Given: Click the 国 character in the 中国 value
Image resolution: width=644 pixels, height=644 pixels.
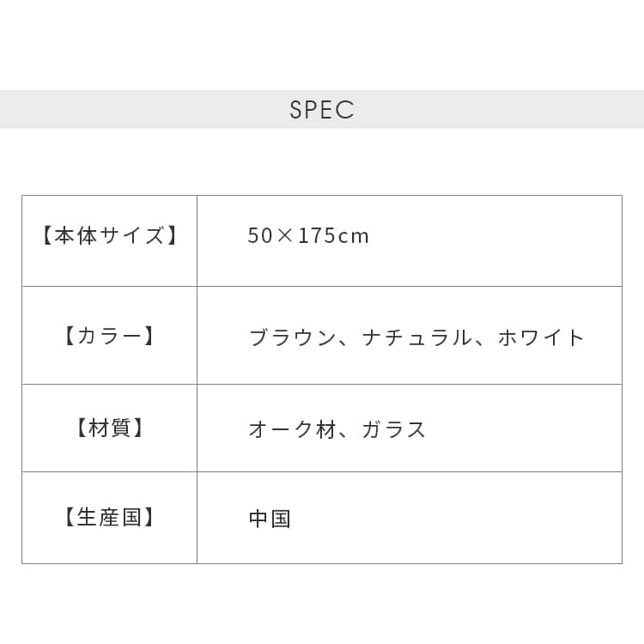Looking at the screenshot, I should pos(281,519).
